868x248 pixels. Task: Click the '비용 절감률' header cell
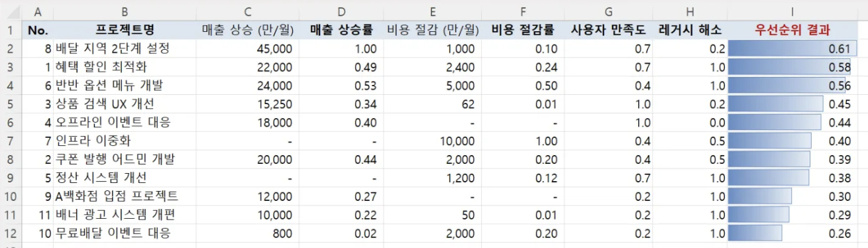(522, 30)
